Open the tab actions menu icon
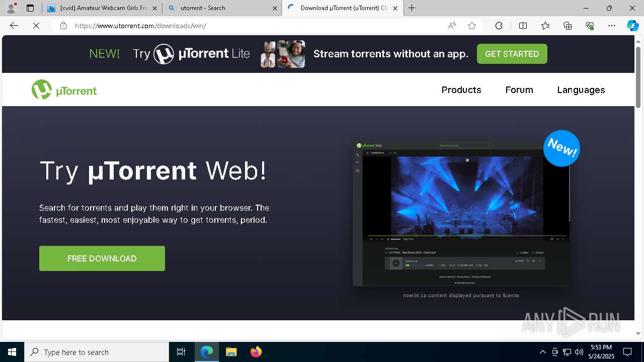The height and width of the screenshot is (362, 644). pos(30,8)
